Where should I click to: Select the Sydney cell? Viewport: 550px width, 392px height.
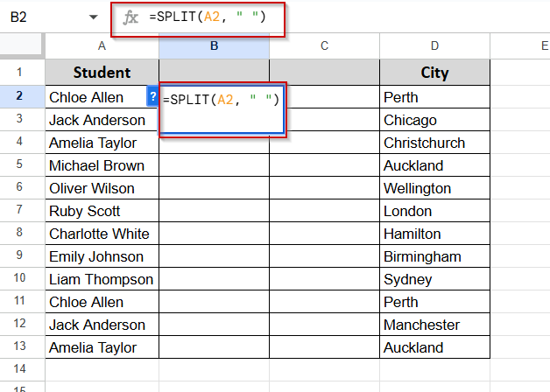(434, 279)
